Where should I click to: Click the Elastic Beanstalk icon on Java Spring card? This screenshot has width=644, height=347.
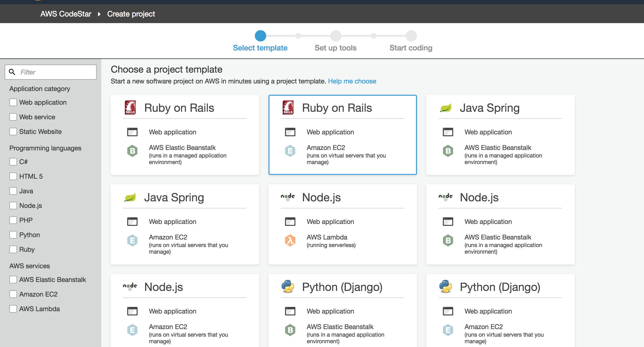(448, 151)
